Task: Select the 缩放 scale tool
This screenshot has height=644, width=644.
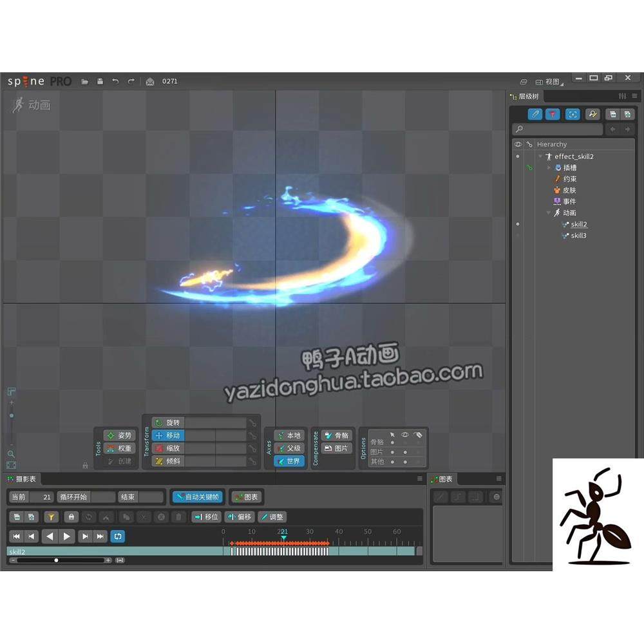Action: pyautogui.click(x=168, y=448)
